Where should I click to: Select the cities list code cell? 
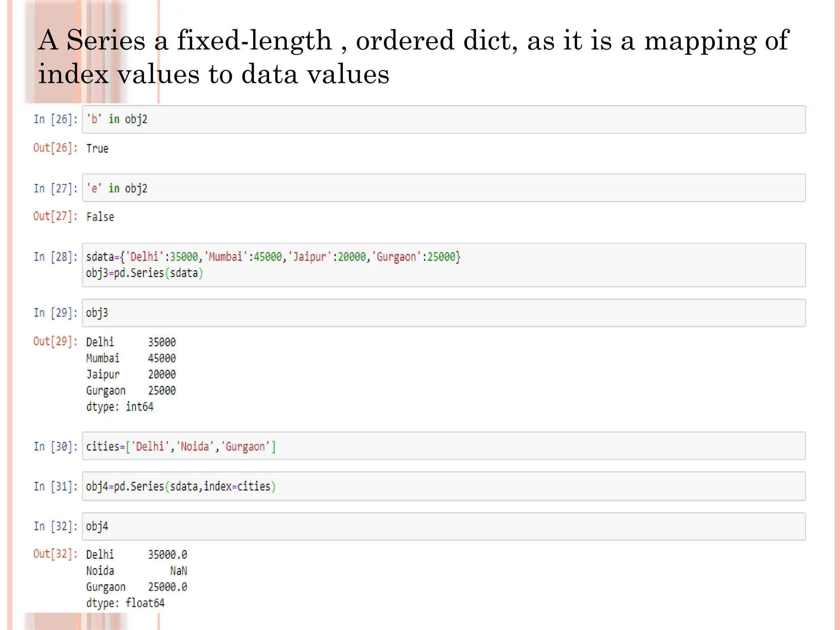pyautogui.click(x=444, y=446)
